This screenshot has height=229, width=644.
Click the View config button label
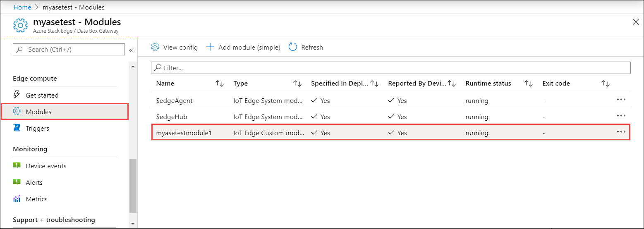coord(180,47)
